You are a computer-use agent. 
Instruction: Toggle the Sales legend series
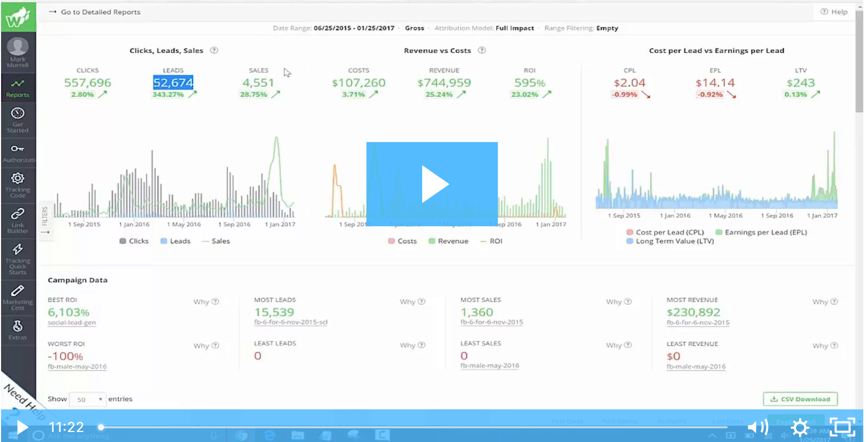coord(216,241)
